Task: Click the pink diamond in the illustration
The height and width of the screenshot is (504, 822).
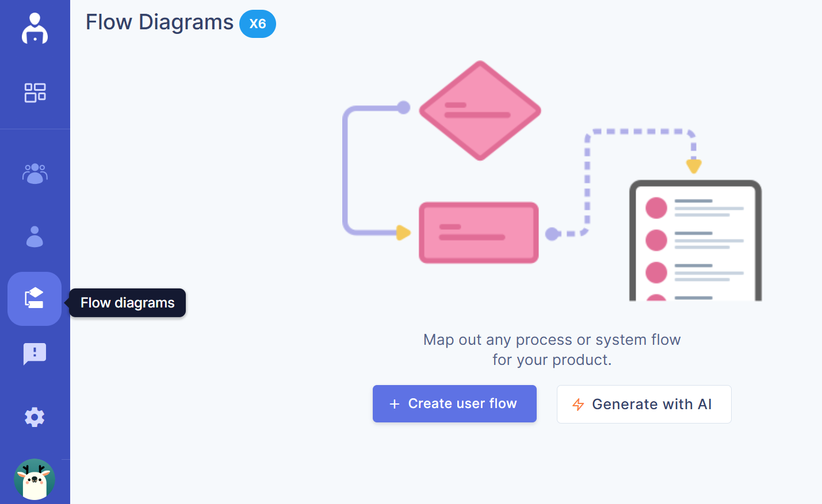Action: (x=480, y=110)
